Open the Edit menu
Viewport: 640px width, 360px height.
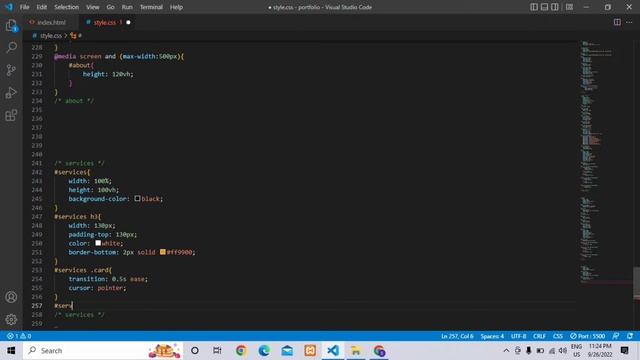coord(42,7)
